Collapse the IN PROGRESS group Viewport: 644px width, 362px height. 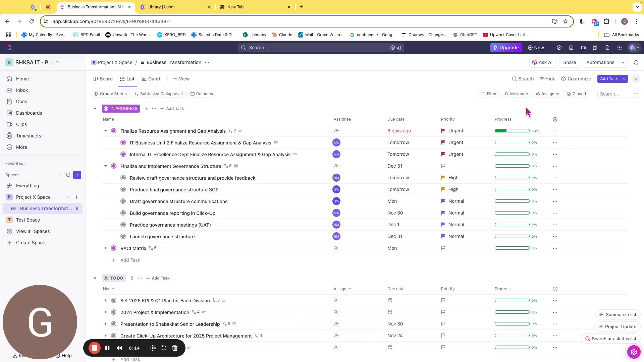coord(95,109)
